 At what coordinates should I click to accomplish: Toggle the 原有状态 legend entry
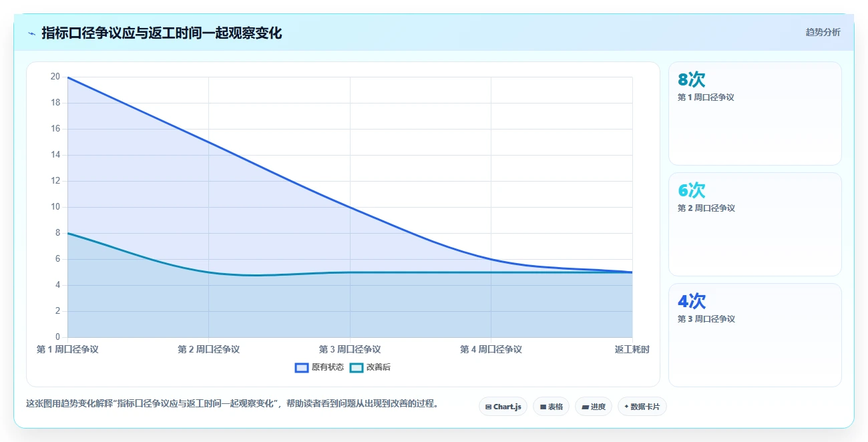click(x=319, y=367)
